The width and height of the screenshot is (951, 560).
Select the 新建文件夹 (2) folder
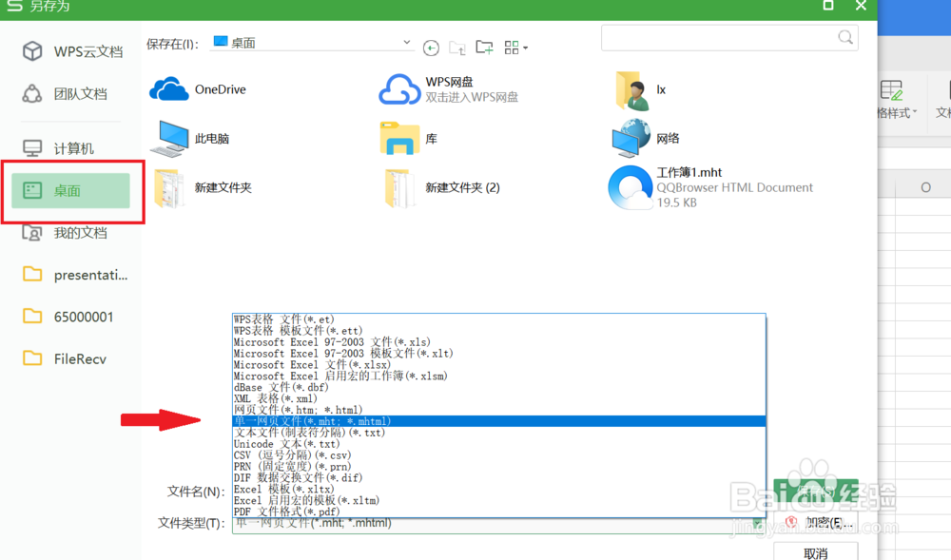click(x=442, y=188)
